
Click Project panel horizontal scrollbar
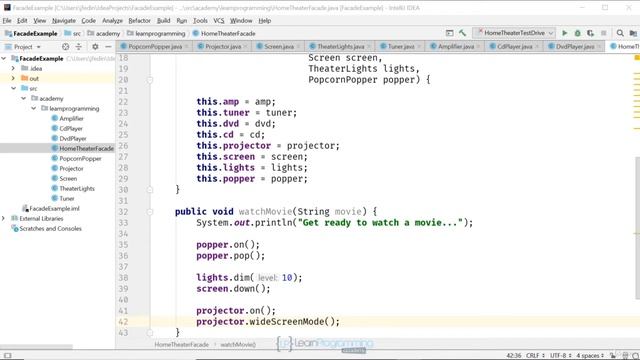(36, 347)
